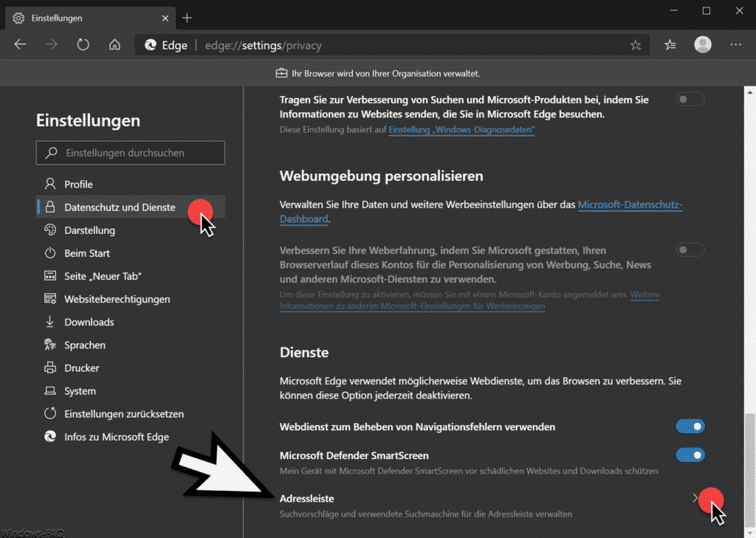756x538 pixels.
Task: Toggle sending website info to improve Microsoft products
Action: (690, 100)
